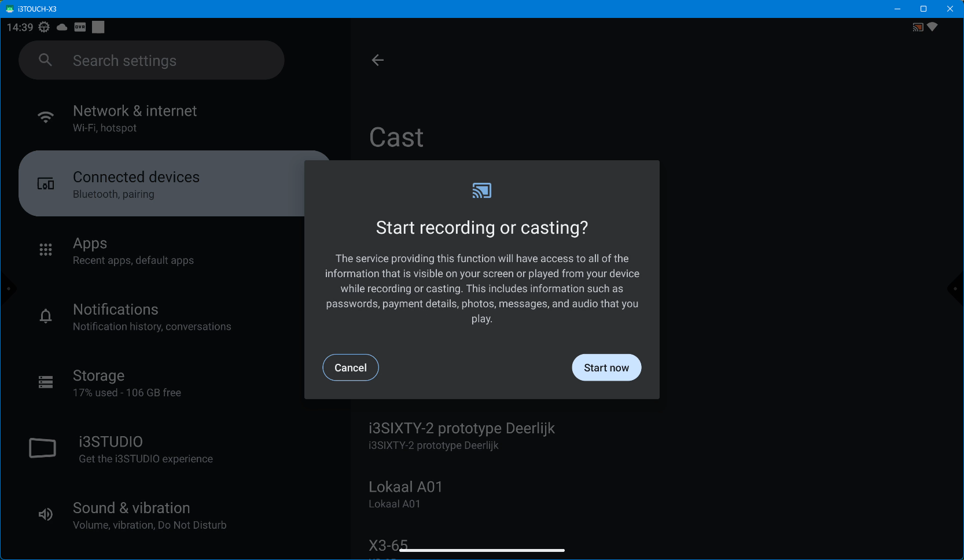Viewport: 964px width, 560px height.
Task: Open Network & internet settings
Action: coord(135,118)
